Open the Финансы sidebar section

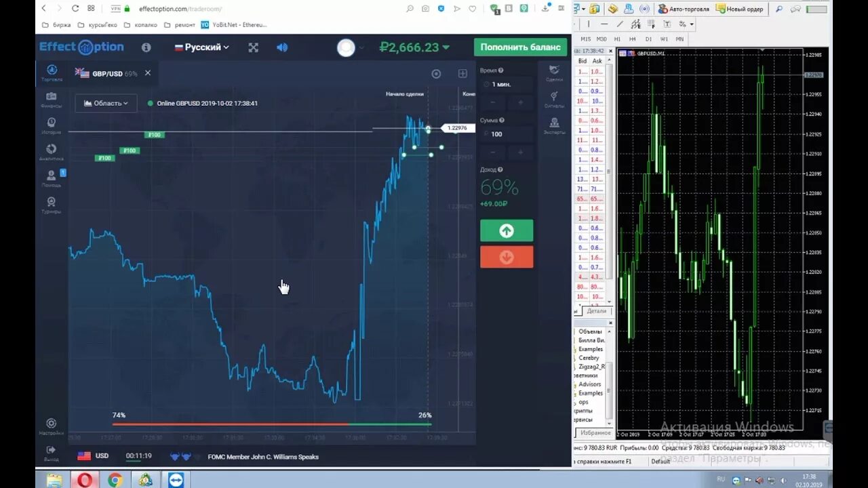[x=52, y=100]
